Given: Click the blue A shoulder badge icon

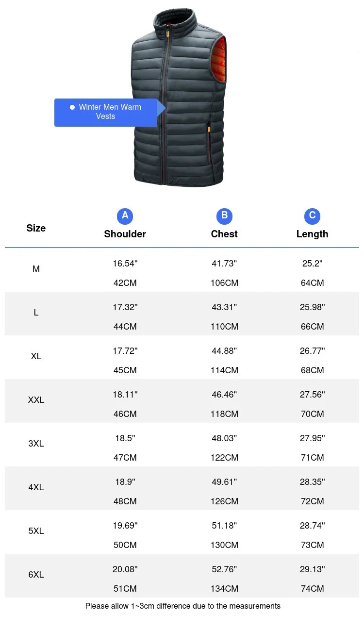Looking at the screenshot, I should [x=125, y=216].
